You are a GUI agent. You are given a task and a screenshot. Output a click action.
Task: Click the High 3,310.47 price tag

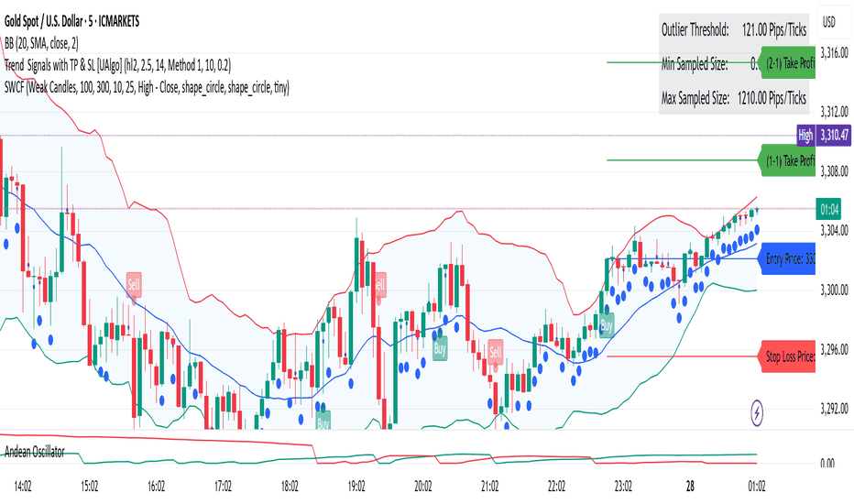(824, 135)
